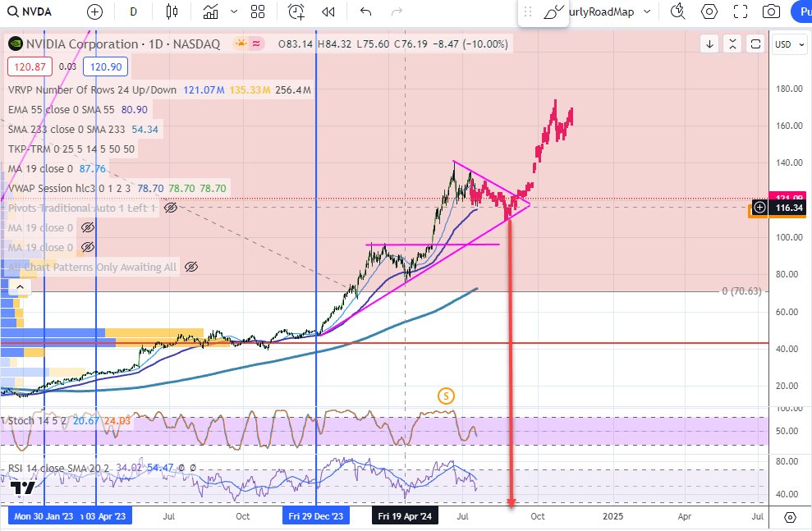812x531 pixels.
Task: Click the sun market status icon
Action: (241, 44)
